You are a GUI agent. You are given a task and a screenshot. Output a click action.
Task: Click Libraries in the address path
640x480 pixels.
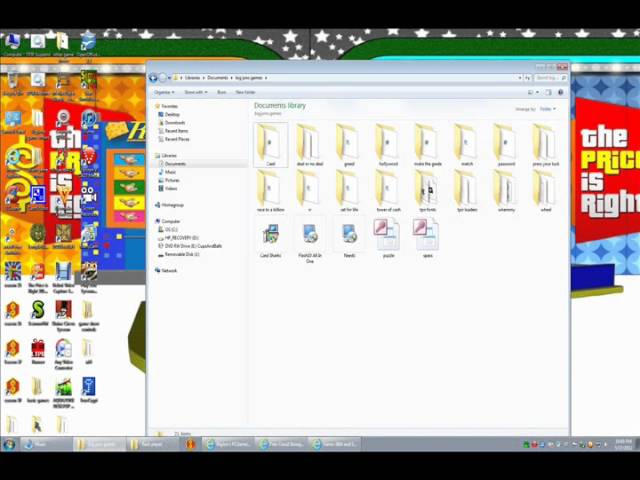(192, 78)
